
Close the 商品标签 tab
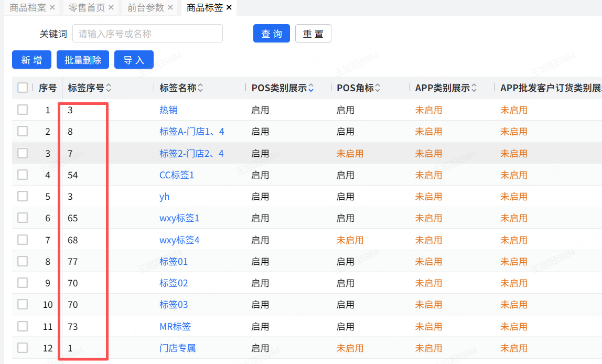229,7
